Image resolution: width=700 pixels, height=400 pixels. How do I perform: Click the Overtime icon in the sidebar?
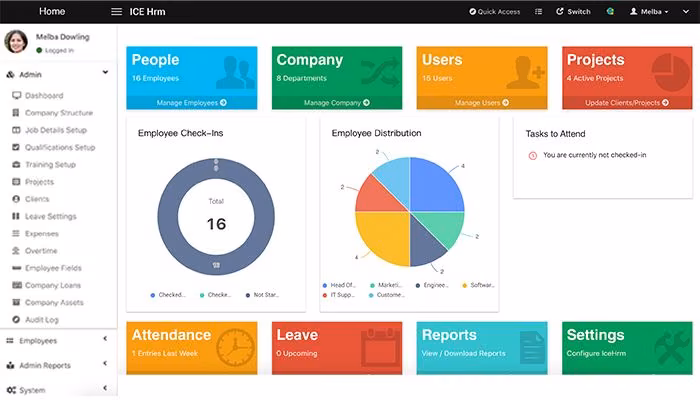16,250
